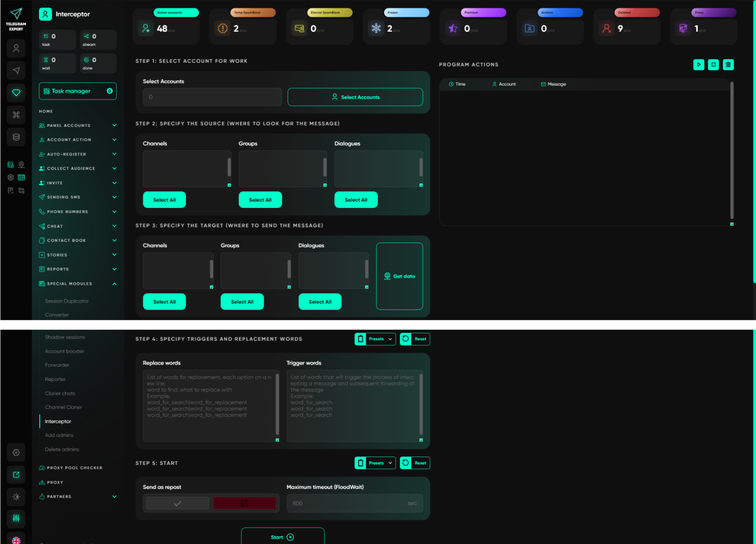Click the Trigger words text area
Viewport: 756px width, 544px height.
pyautogui.click(x=355, y=406)
